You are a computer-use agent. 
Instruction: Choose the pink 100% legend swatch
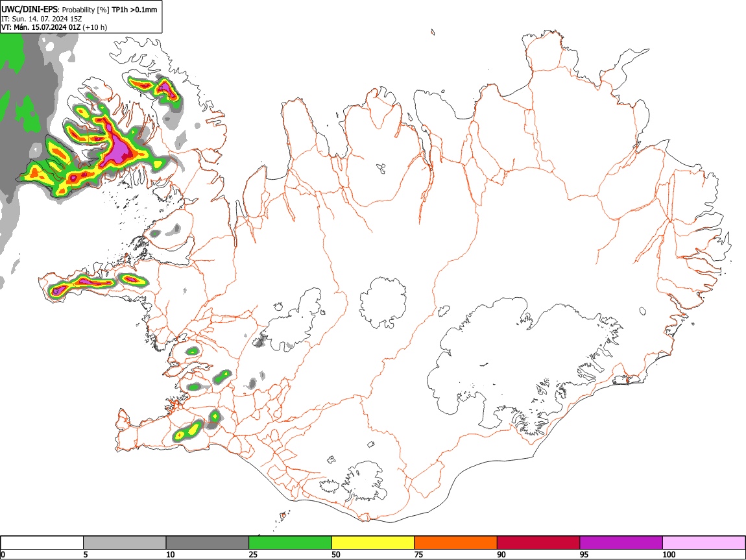(x=704, y=543)
